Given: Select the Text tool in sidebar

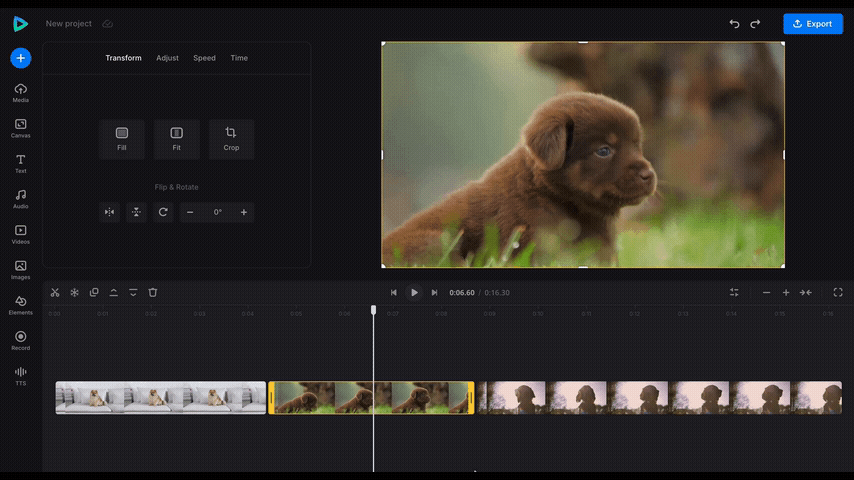Looking at the screenshot, I should [x=20, y=163].
